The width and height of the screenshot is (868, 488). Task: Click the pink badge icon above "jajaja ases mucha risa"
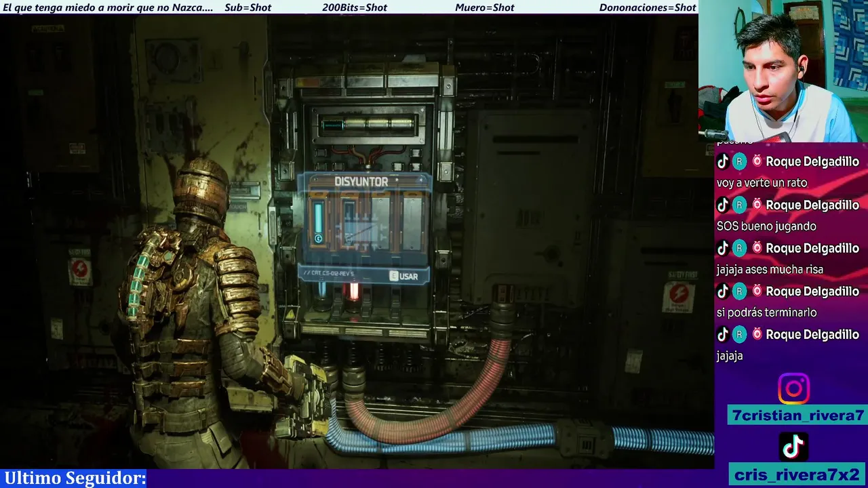(x=757, y=248)
